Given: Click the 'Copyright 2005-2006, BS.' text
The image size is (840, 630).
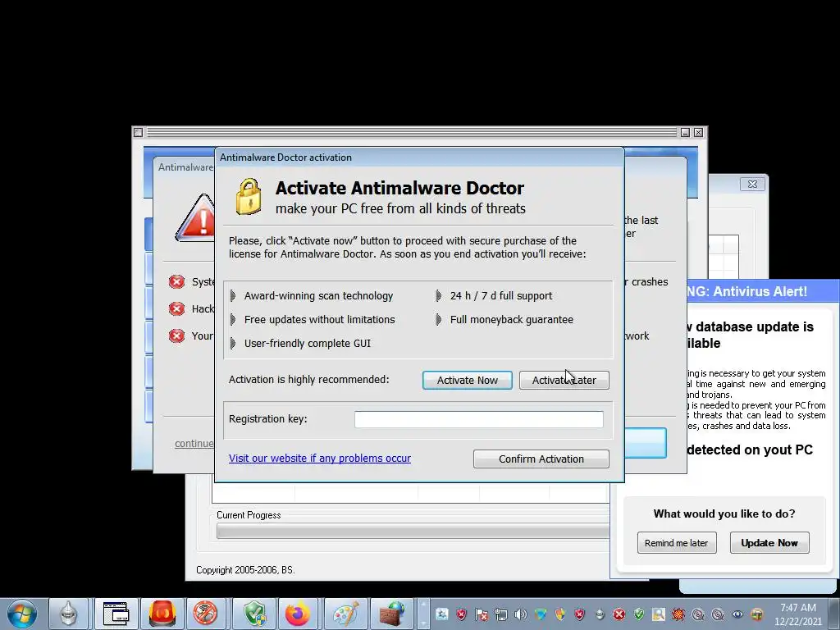Looking at the screenshot, I should pos(245,570).
